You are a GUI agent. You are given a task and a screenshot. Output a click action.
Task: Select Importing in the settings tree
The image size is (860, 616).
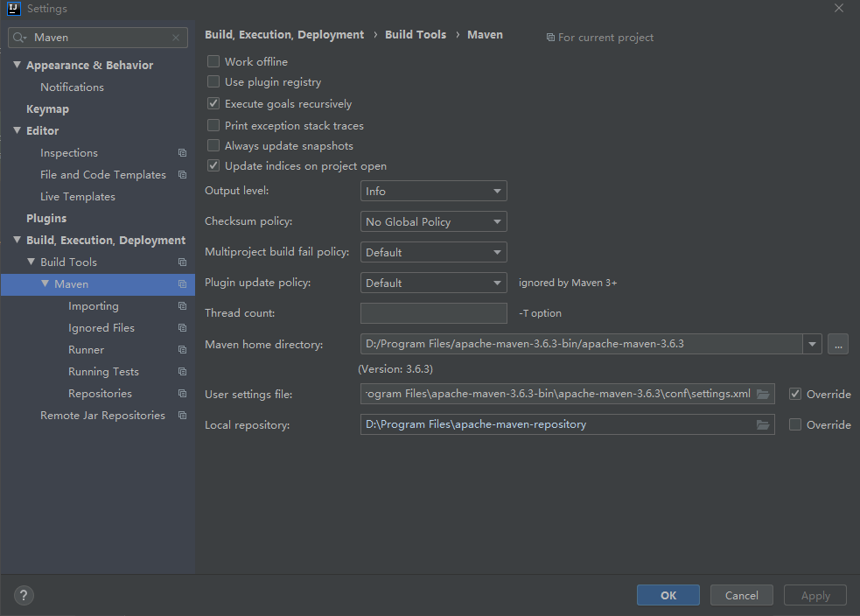(x=93, y=306)
